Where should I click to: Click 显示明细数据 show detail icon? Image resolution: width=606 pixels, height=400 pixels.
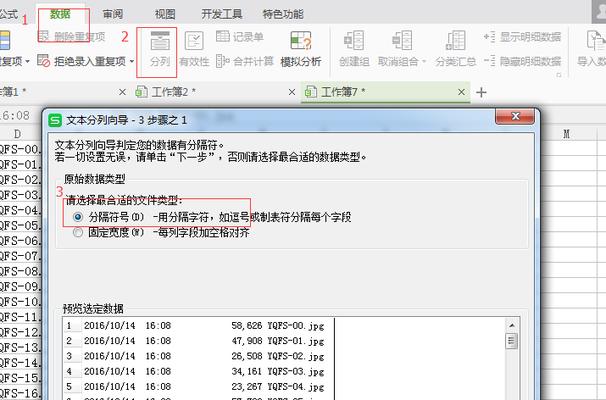click(x=489, y=37)
